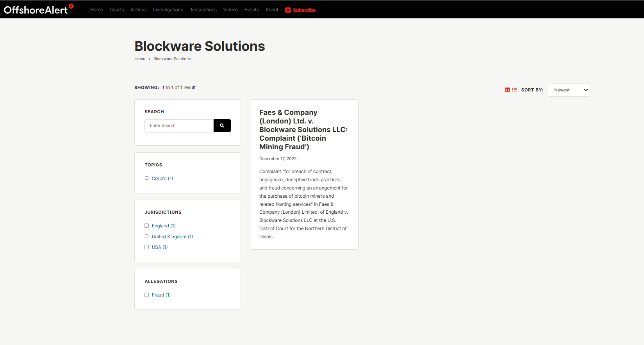The image size is (644, 345).
Task: Click the red Subscribe circle icon
Action: pos(288,10)
